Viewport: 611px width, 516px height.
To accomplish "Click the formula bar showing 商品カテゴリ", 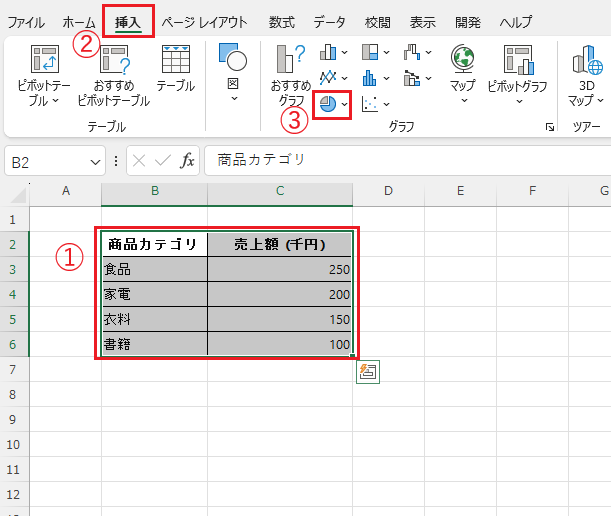I will (x=408, y=160).
